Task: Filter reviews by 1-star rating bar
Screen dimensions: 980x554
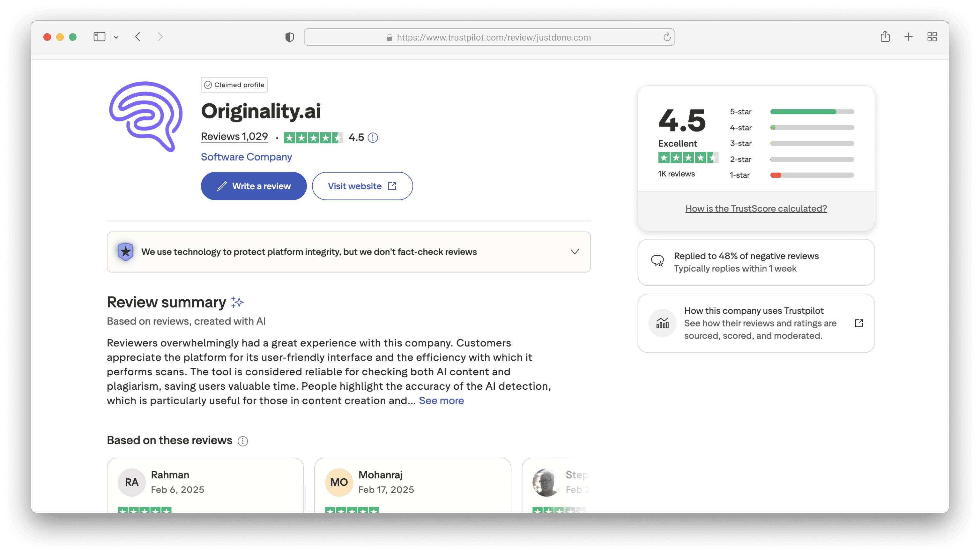Action: click(x=812, y=176)
